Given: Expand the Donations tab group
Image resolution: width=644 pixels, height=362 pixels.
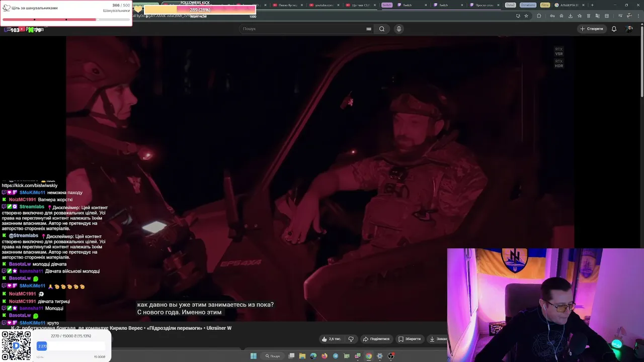Looking at the screenshot, I should point(528,5).
